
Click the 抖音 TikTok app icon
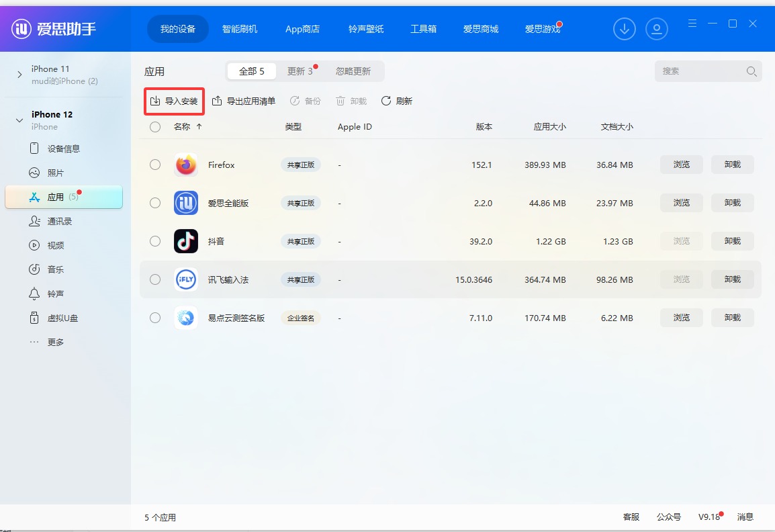coord(186,241)
